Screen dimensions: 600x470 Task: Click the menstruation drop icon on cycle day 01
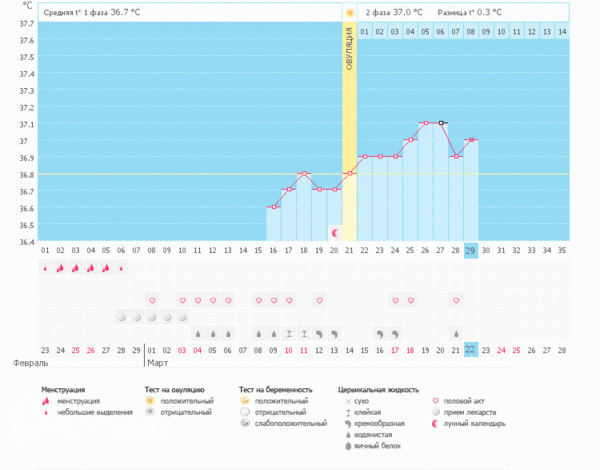pos(46,268)
